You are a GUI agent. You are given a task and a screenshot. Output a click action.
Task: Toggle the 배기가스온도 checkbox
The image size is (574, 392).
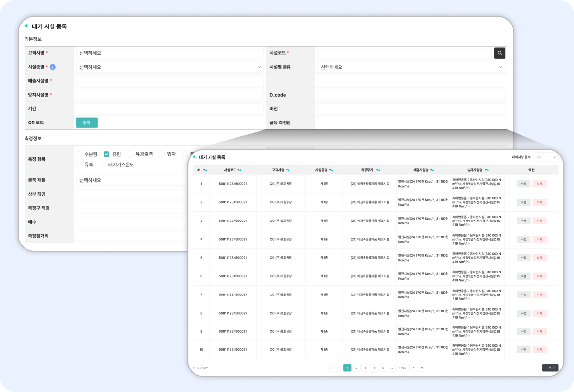pos(103,165)
